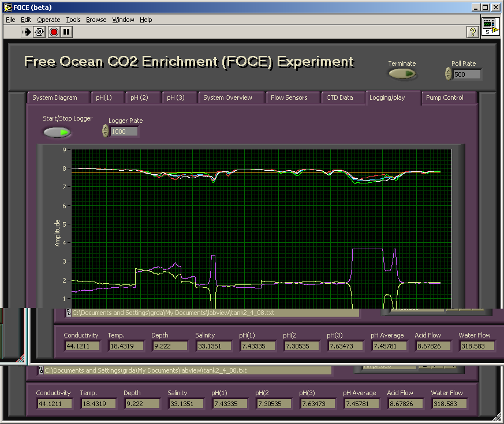Open the context help question mark icon

coord(472,32)
